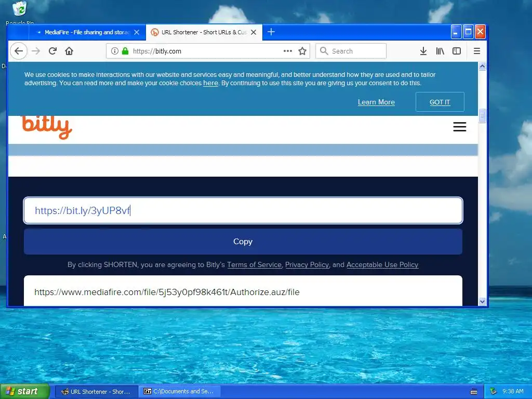Click the forward navigation arrow
The width and height of the screenshot is (532, 399).
pyautogui.click(x=36, y=51)
